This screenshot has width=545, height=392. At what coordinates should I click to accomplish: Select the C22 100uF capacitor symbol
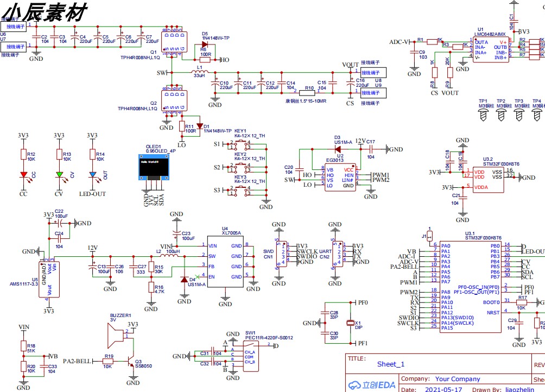pos(60,223)
